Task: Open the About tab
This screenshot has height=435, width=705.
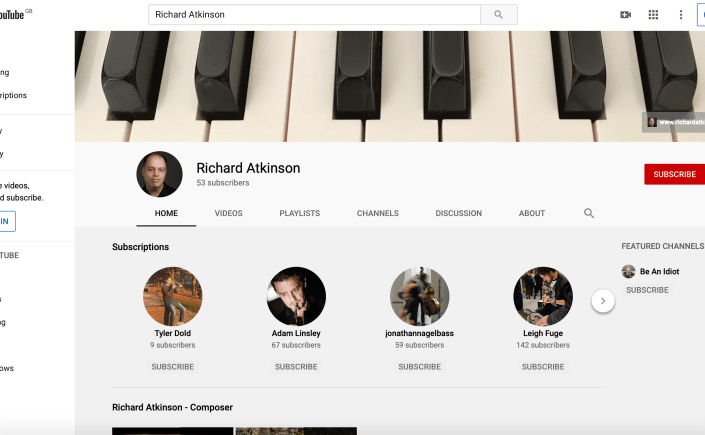Action: 532,213
